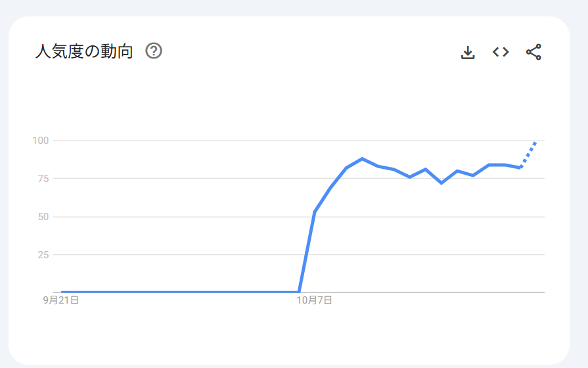
Task: Click the 10月7日 date label
Action: [314, 300]
